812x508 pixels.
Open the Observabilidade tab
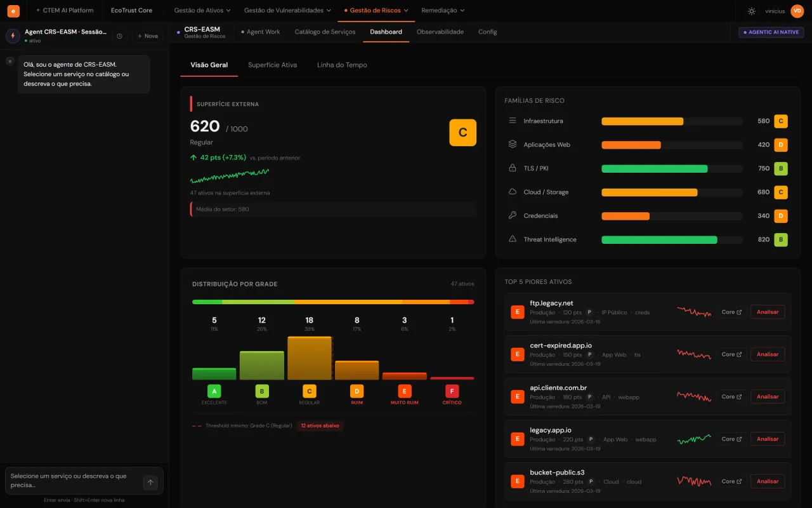(440, 32)
